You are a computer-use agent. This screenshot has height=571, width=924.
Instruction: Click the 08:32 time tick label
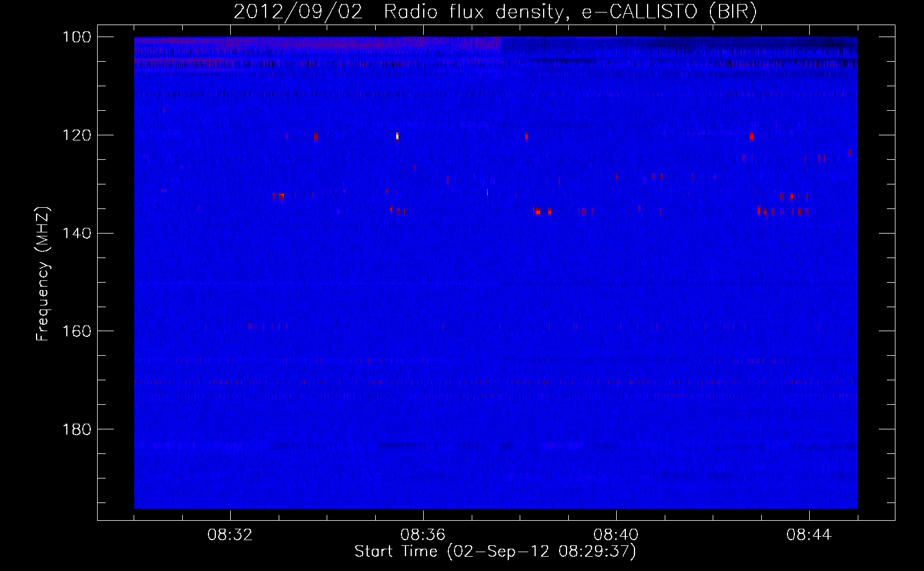point(230,535)
